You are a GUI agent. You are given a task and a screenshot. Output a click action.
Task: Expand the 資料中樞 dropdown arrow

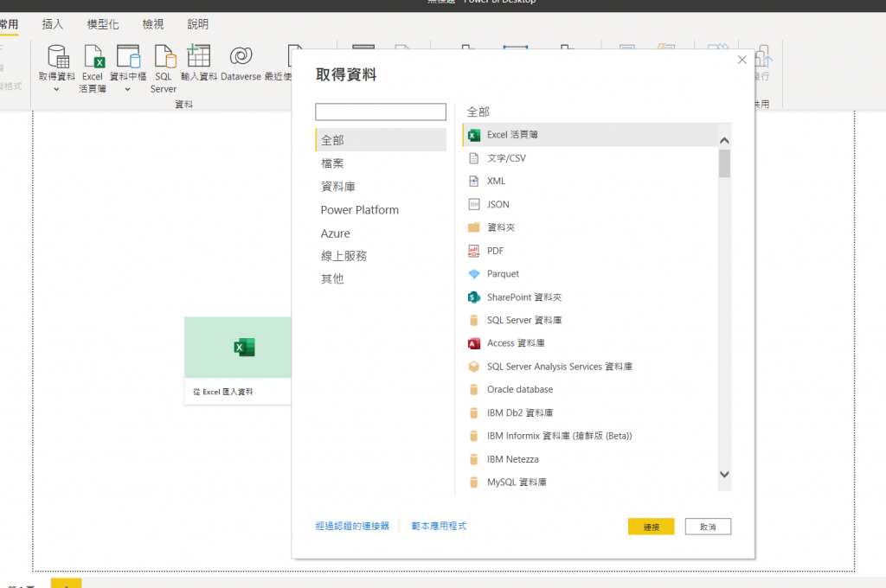click(x=128, y=89)
